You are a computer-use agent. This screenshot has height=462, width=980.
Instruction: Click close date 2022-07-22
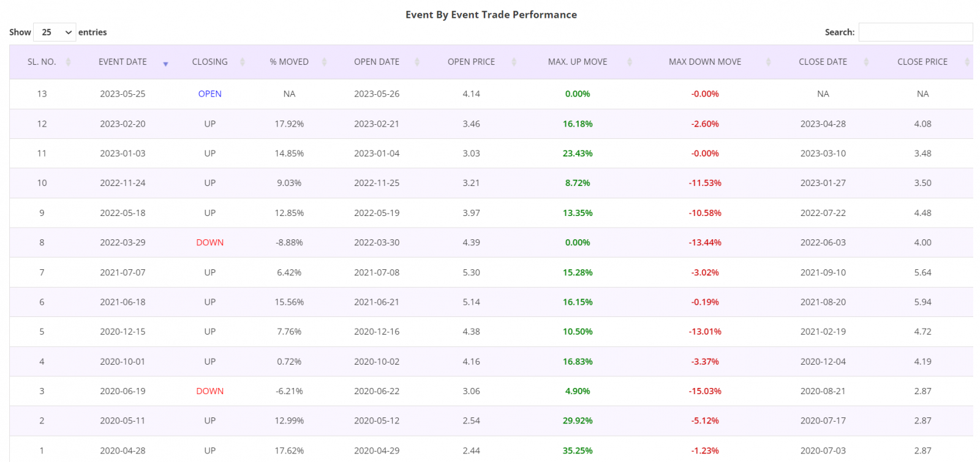823,213
